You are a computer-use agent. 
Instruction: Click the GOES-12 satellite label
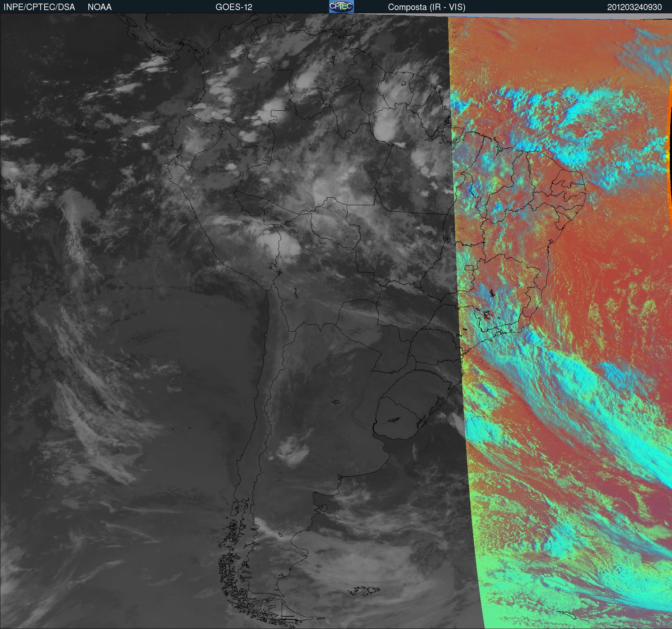[x=234, y=7]
